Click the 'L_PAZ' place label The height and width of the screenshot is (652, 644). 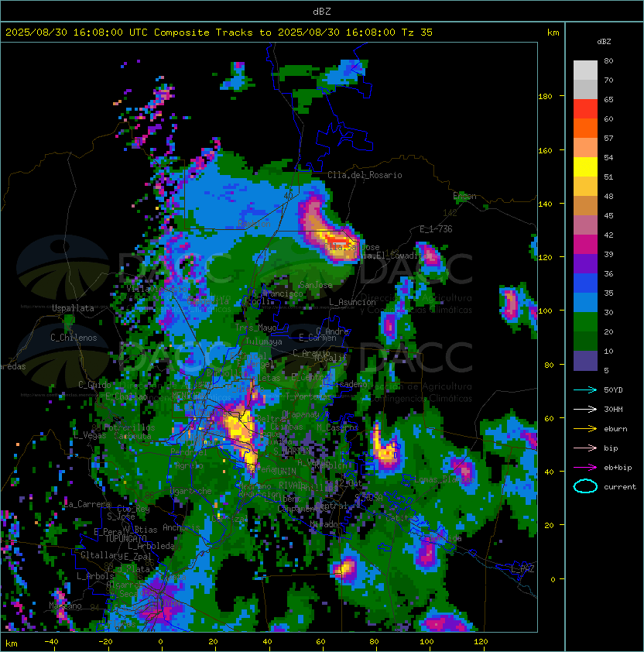pos(522,569)
